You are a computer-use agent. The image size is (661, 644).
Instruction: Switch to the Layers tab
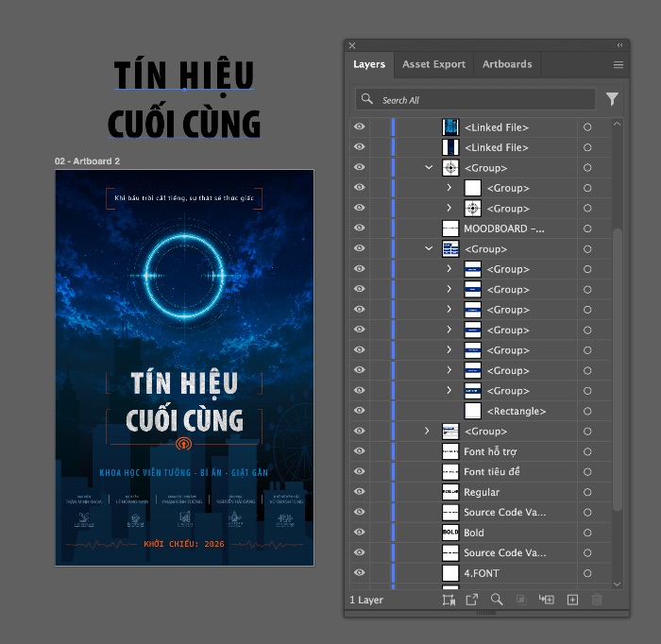(369, 64)
